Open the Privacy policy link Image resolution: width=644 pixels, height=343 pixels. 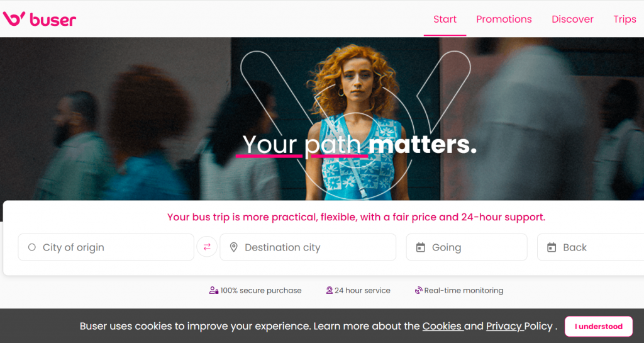click(504, 326)
